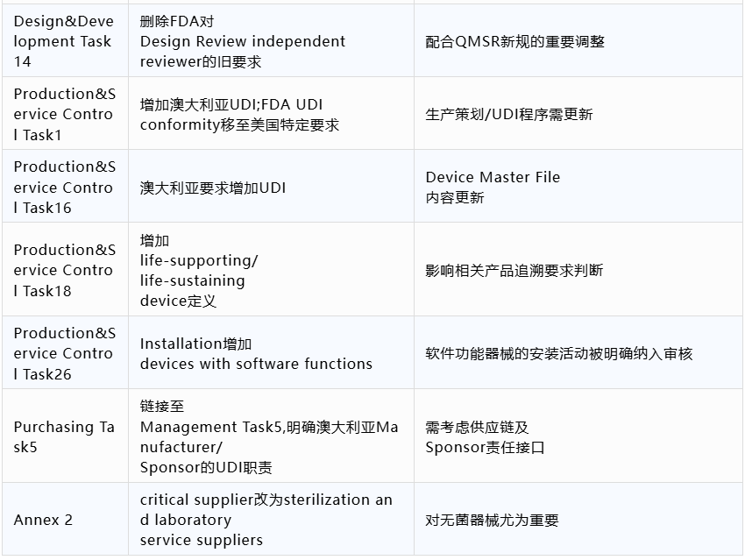Click the Device Master File 内容更新 cell

click(578, 186)
